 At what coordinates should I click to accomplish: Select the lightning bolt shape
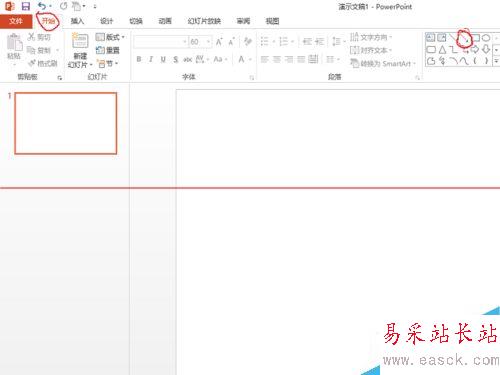(x=442, y=61)
